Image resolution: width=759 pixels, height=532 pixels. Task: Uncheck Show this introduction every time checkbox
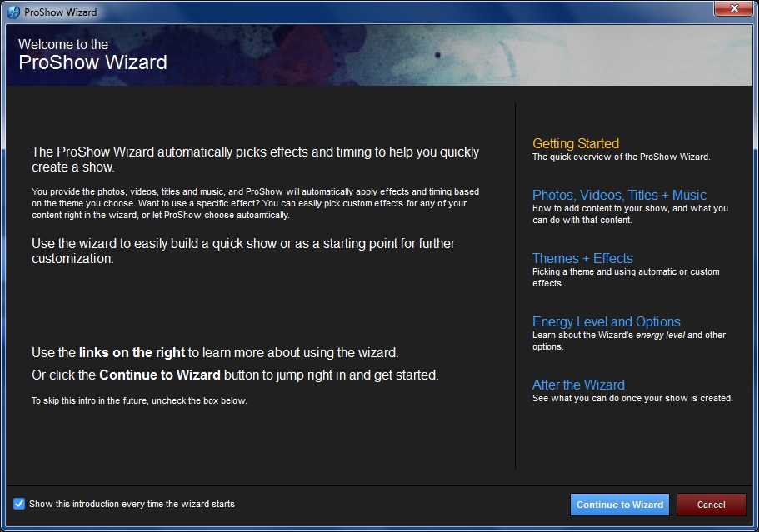(19, 504)
